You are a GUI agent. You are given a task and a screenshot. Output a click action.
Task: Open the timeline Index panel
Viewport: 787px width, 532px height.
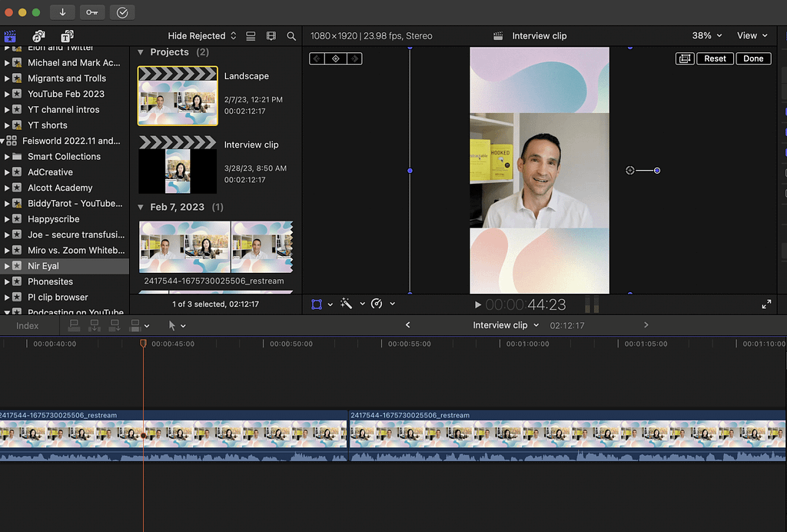pos(28,326)
